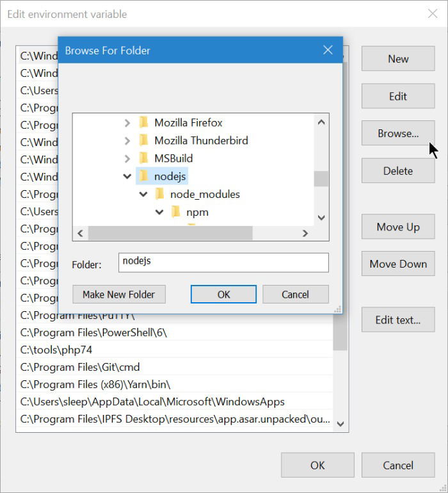The width and height of the screenshot is (448, 493).
Task: Click the folder tree scroll left arrow
Action: click(81, 233)
